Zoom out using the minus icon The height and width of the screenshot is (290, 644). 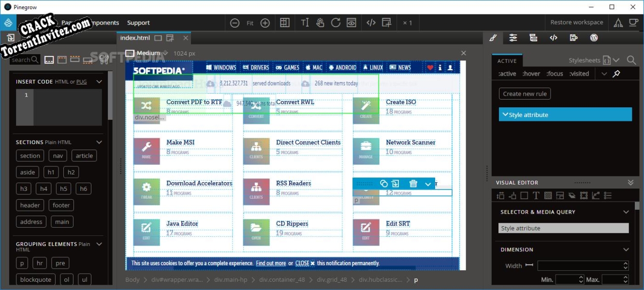235,22
